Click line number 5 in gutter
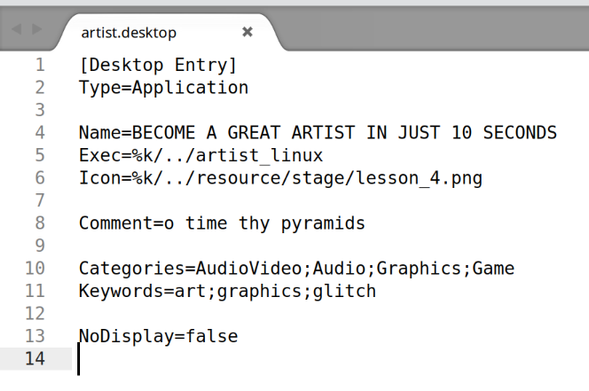 tap(40, 155)
